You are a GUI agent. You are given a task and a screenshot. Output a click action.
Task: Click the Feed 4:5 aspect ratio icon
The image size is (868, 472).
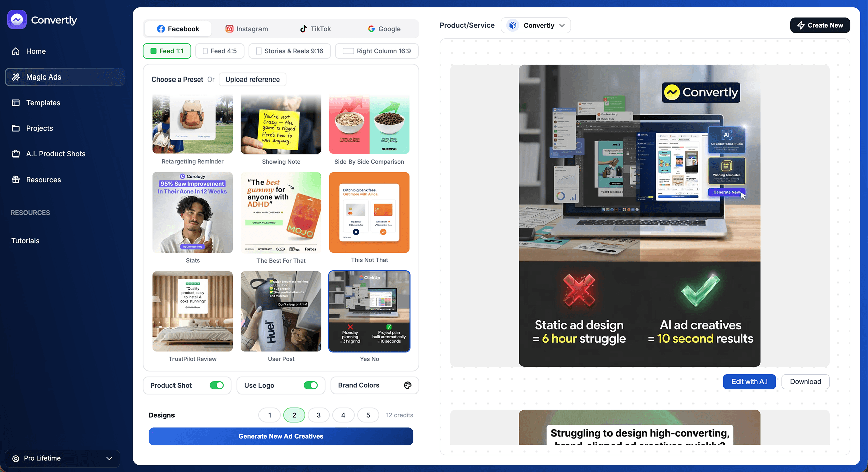pyautogui.click(x=205, y=51)
